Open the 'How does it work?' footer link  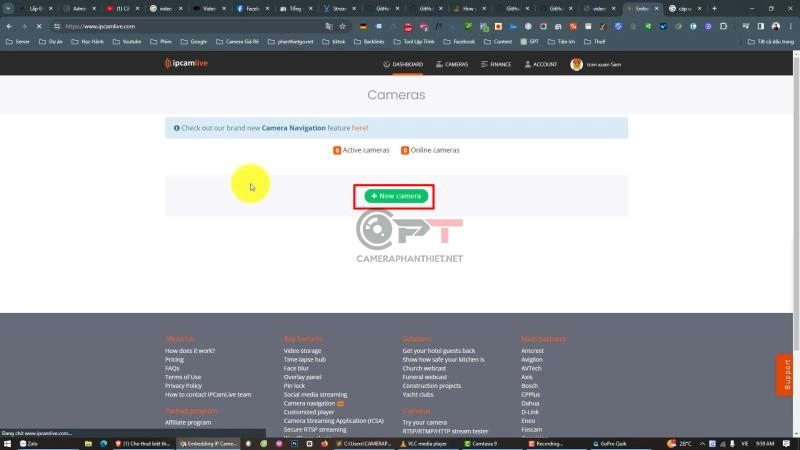(x=189, y=351)
